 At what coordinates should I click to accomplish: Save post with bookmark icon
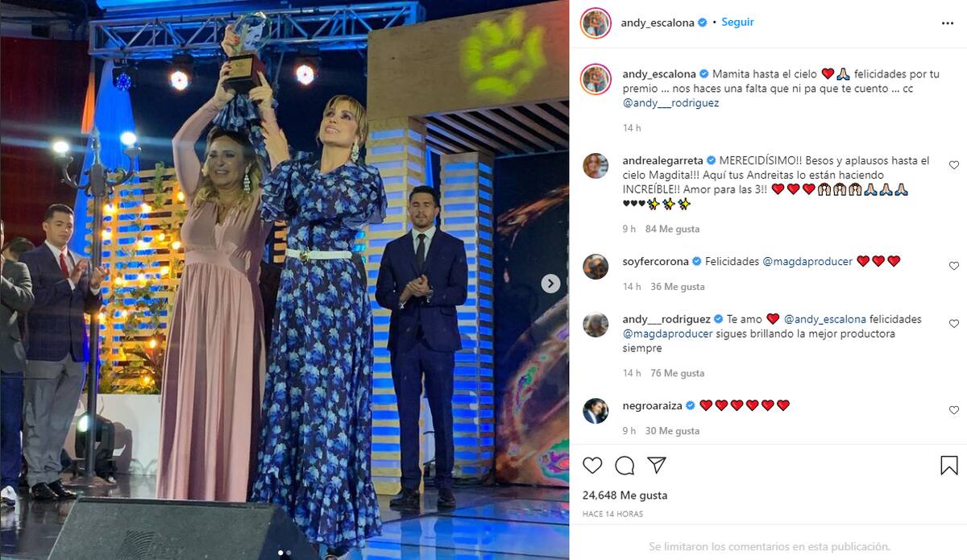click(x=948, y=465)
